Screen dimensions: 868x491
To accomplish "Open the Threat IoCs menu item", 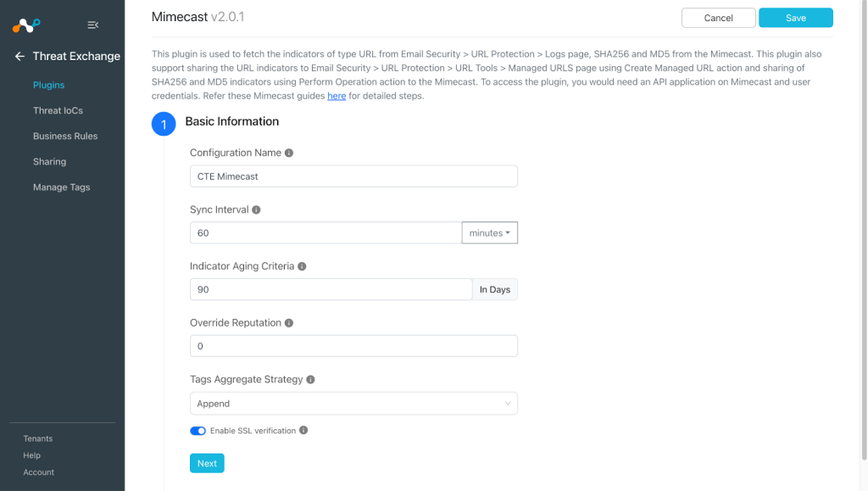I will [x=58, y=110].
